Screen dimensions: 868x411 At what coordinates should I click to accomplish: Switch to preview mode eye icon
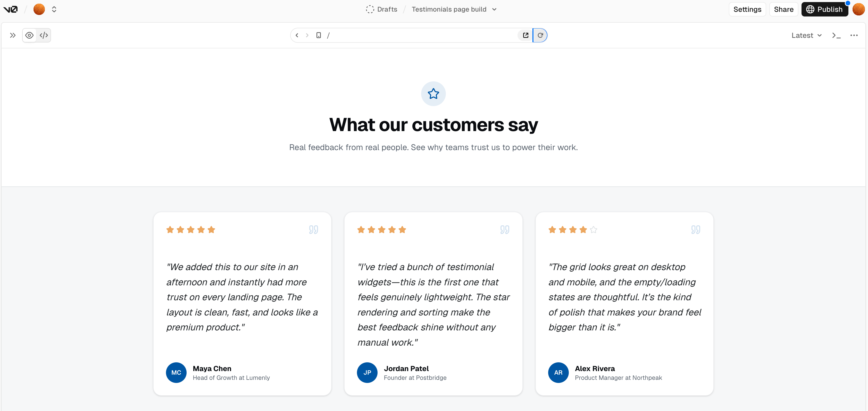pyautogui.click(x=30, y=35)
